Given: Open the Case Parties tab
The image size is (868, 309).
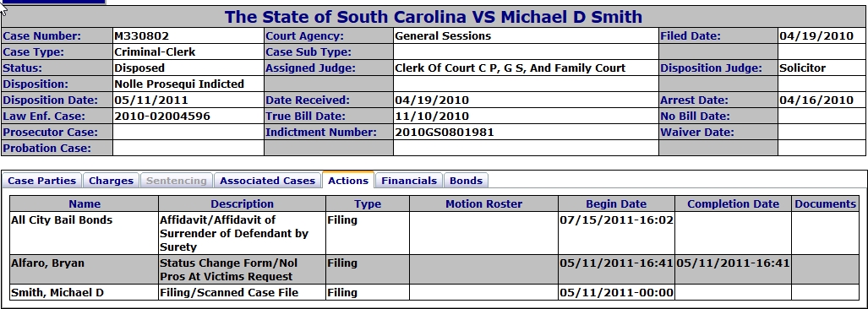Looking at the screenshot, I should (x=42, y=181).
